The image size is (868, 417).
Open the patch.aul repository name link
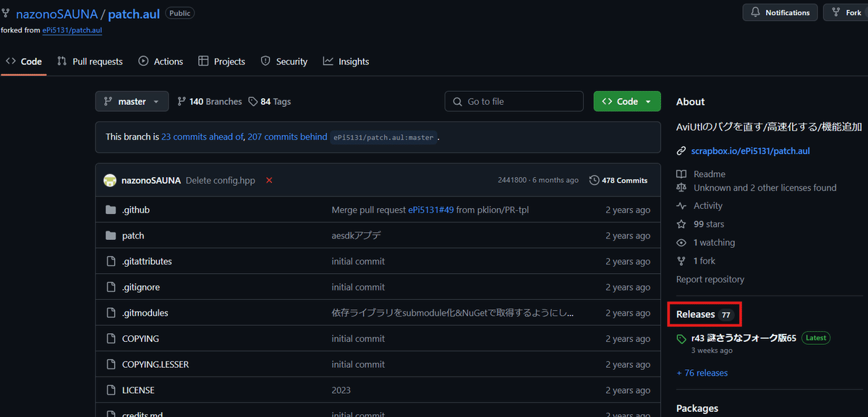(x=134, y=14)
